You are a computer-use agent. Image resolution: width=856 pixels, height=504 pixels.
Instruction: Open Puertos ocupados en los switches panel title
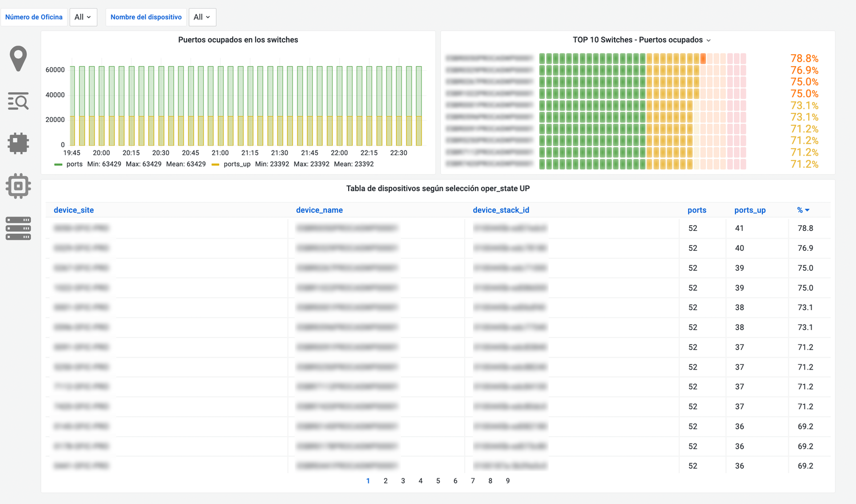[x=238, y=40]
